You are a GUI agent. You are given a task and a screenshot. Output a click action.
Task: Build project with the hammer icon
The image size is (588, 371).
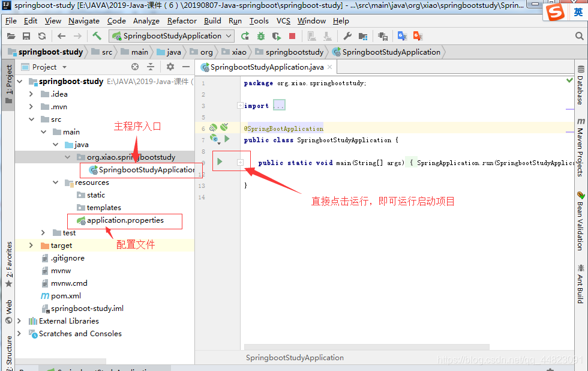[97, 36]
